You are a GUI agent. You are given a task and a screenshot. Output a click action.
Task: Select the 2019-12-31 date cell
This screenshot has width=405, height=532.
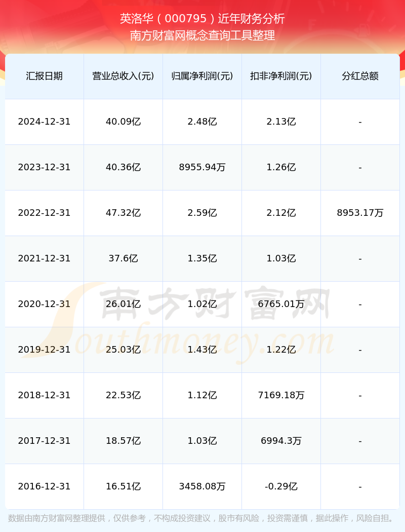coord(45,350)
